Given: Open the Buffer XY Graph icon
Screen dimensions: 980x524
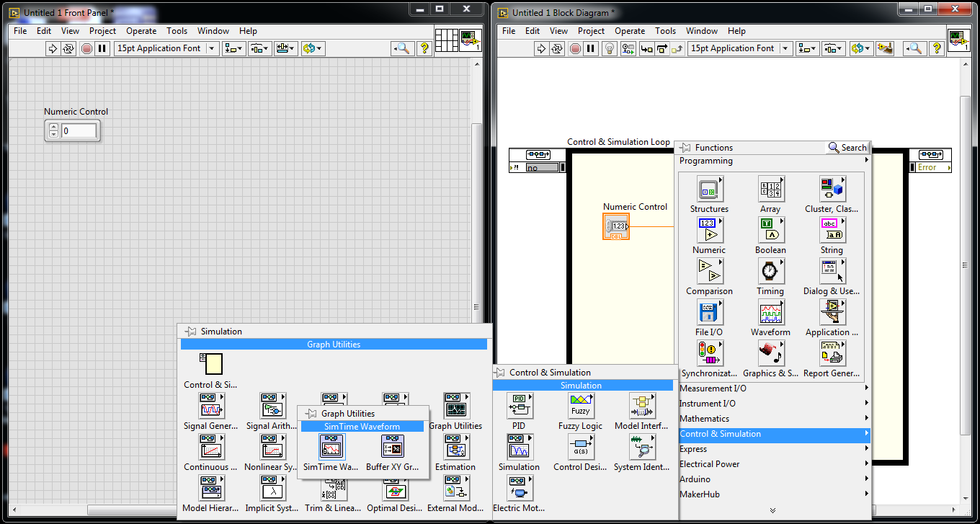Looking at the screenshot, I should pyautogui.click(x=392, y=447).
